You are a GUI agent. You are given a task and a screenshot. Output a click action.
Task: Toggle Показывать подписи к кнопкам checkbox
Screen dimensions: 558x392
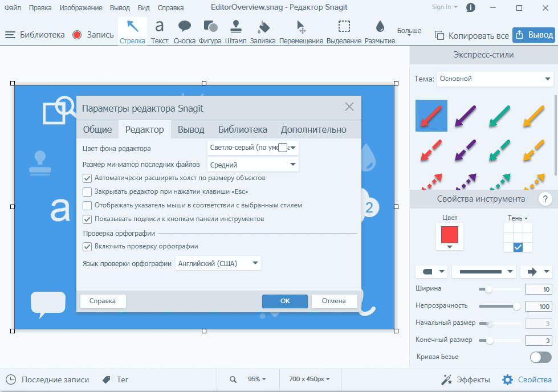point(87,219)
